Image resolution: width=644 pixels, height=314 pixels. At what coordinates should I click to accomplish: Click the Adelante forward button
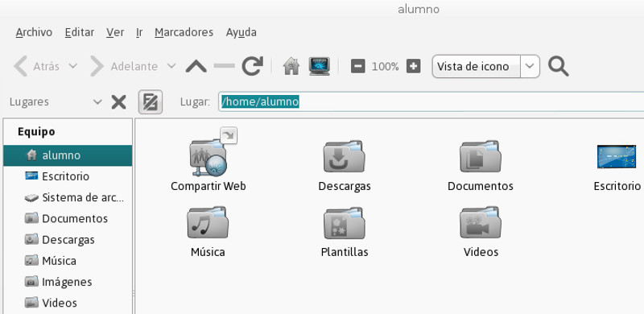coord(124,66)
